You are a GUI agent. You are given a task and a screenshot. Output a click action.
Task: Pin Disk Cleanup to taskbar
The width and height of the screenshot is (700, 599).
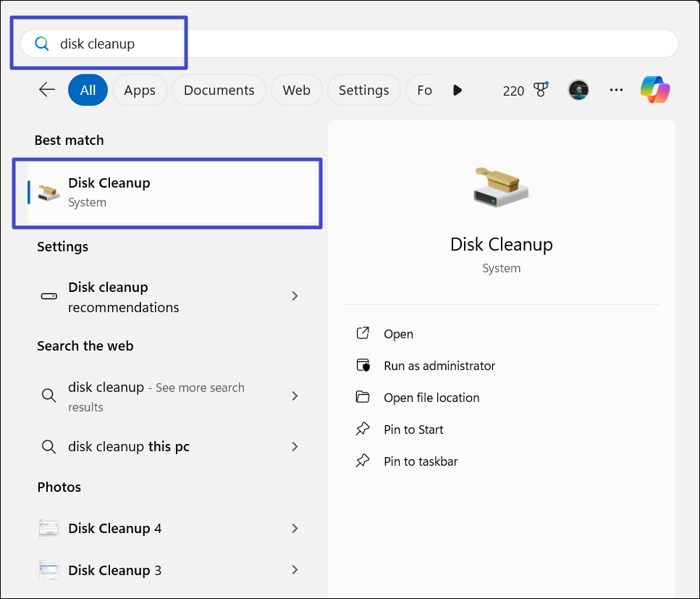[420, 461]
